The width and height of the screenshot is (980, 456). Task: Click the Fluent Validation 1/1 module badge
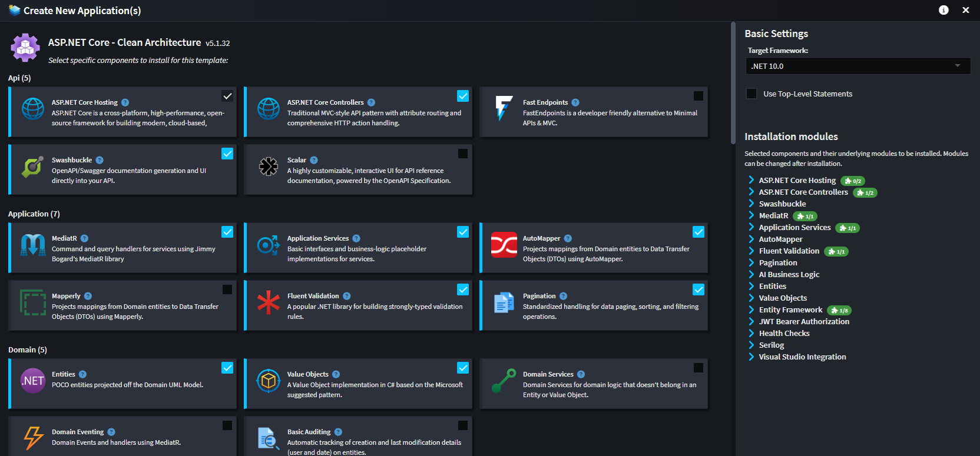click(836, 251)
